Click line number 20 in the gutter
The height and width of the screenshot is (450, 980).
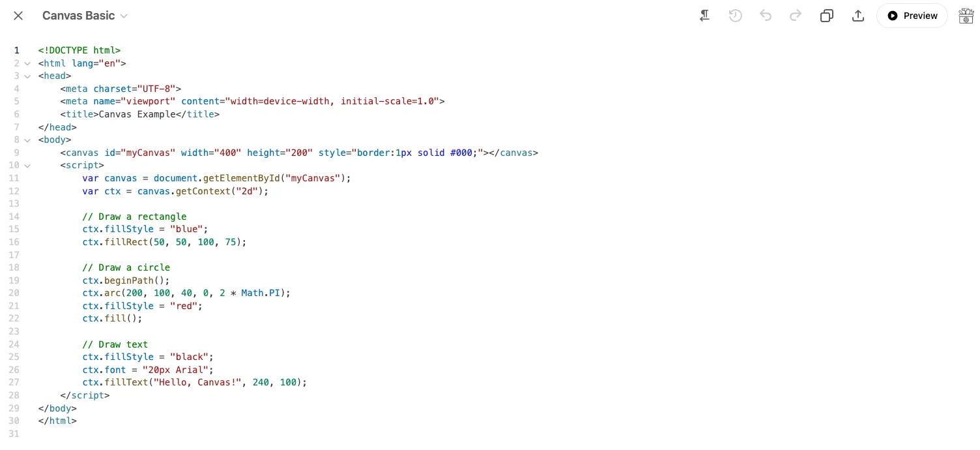[14, 293]
